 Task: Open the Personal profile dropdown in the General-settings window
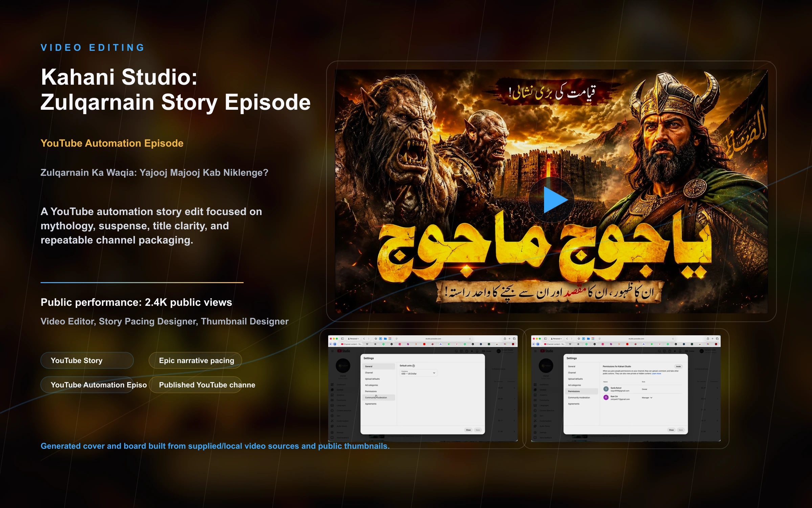click(x=353, y=339)
